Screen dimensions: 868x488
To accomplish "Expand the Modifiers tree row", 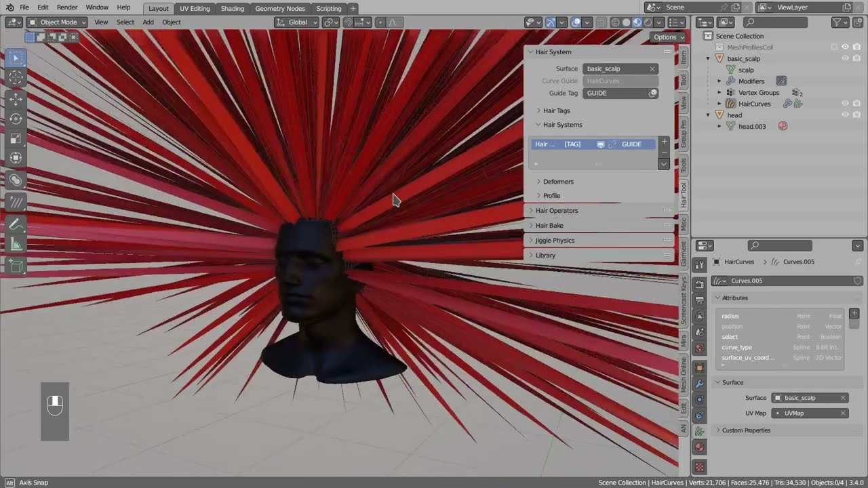I will pyautogui.click(x=719, y=81).
